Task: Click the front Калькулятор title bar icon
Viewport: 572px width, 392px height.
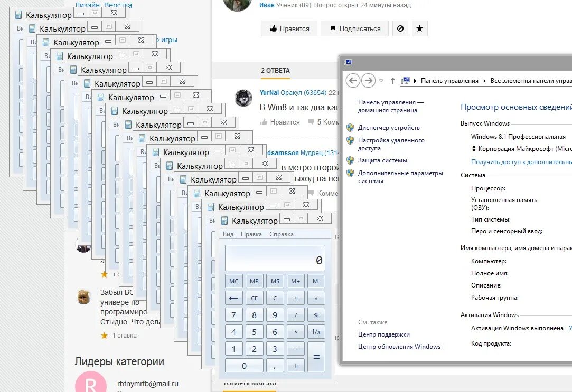Action: [224, 221]
